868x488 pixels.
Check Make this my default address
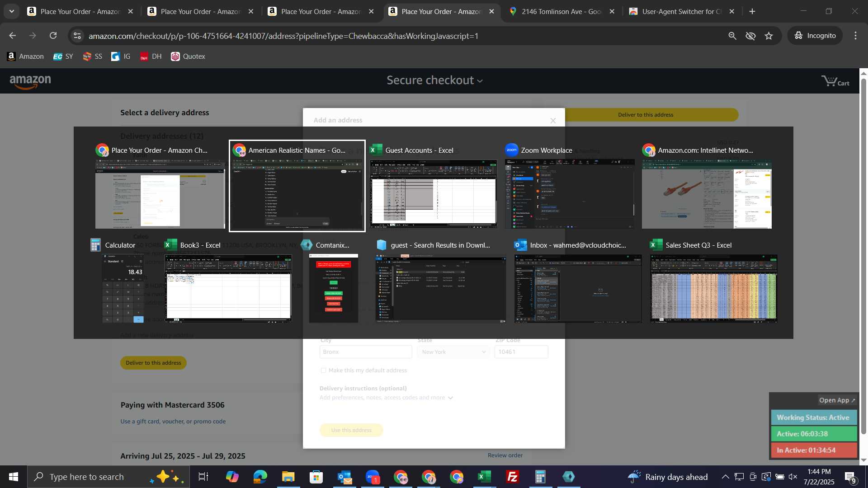323,371
